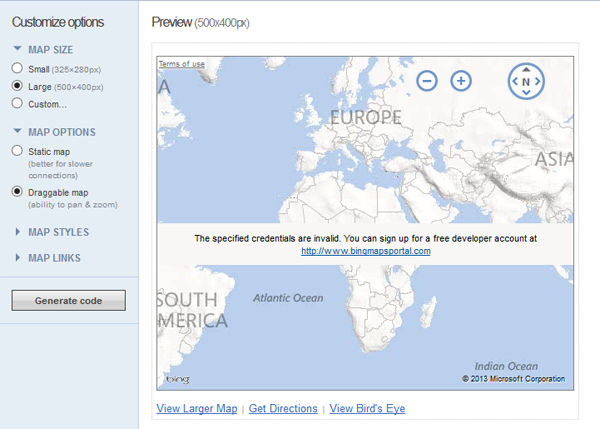Click the View Bird's Eye link
The width and height of the screenshot is (600, 429).
[367, 408]
